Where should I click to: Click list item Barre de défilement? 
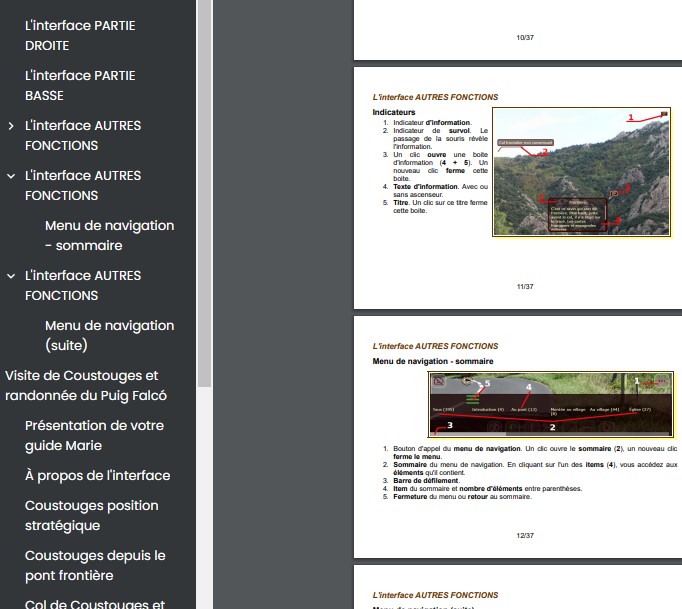pyautogui.click(x=426, y=481)
